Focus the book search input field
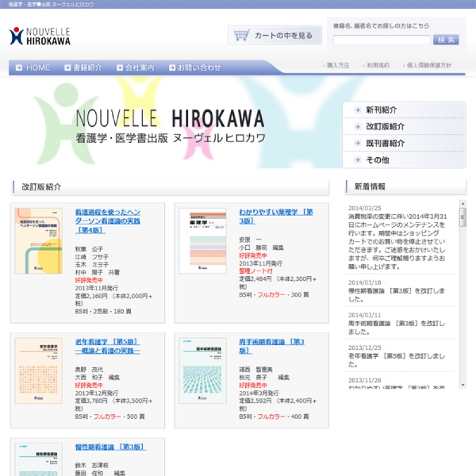The width and height of the screenshot is (476, 476). coord(381,40)
